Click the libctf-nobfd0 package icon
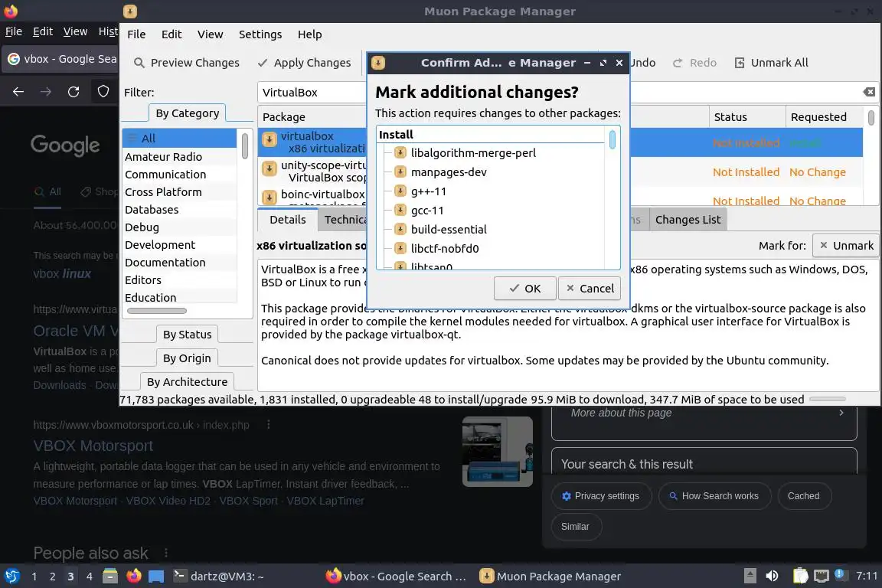Screen dimensions: 882x588 400,248
